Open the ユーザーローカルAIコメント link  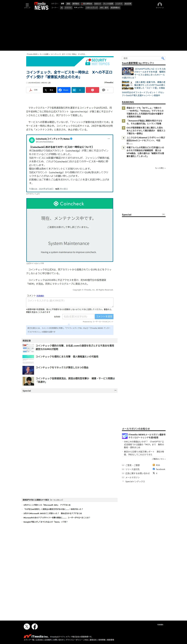[103, 322]
